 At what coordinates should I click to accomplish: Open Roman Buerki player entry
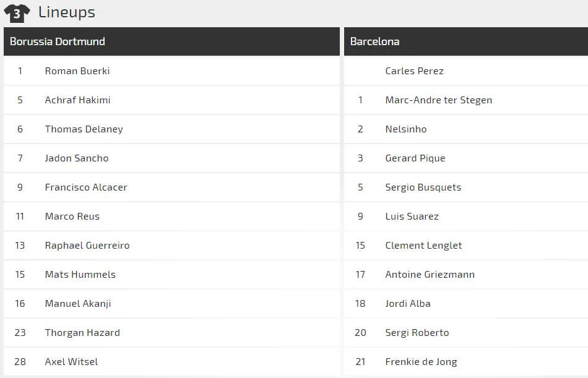[77, 71]
